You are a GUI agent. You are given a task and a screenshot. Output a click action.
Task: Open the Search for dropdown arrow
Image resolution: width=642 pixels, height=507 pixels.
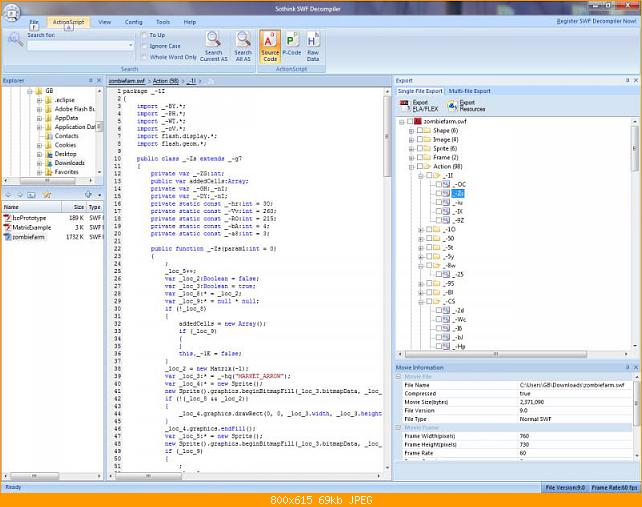pyautogui.click(x=131, y=45)
